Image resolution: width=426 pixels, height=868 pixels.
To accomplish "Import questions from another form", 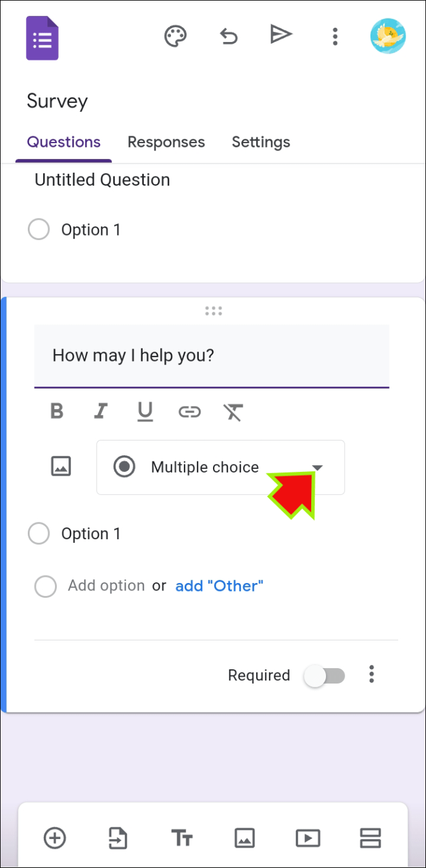I will point(118,838).
